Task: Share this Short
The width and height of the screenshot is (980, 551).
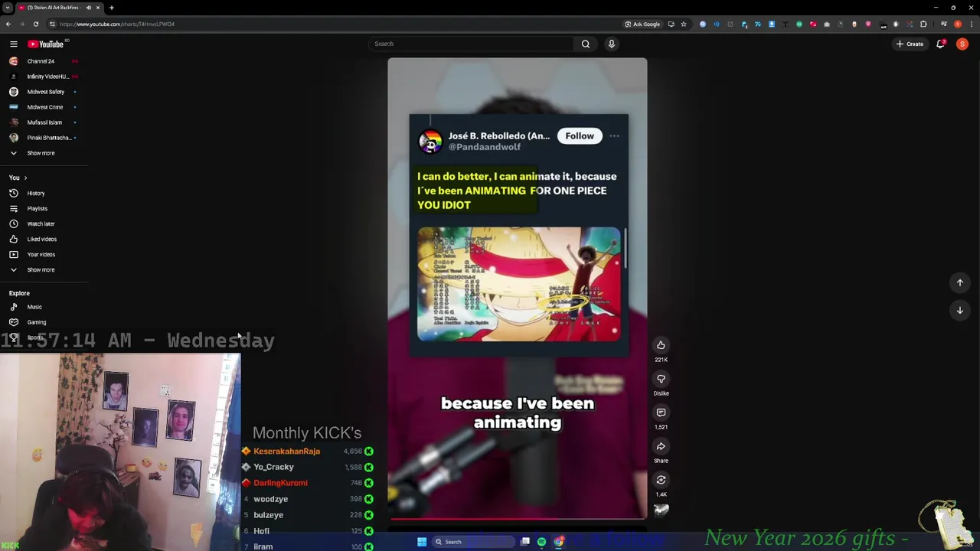Action: (x=661, y=446)
